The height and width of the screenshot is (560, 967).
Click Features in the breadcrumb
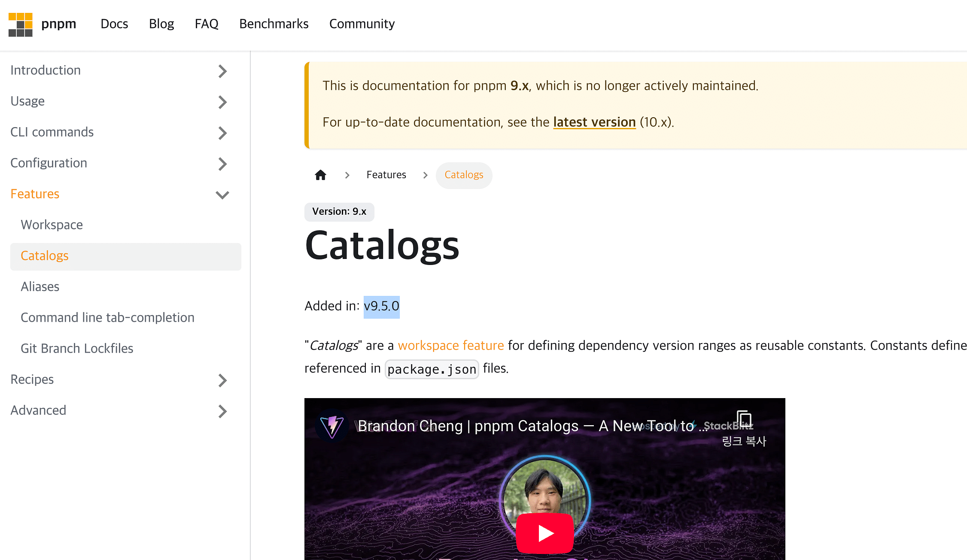tap(386, 175)
